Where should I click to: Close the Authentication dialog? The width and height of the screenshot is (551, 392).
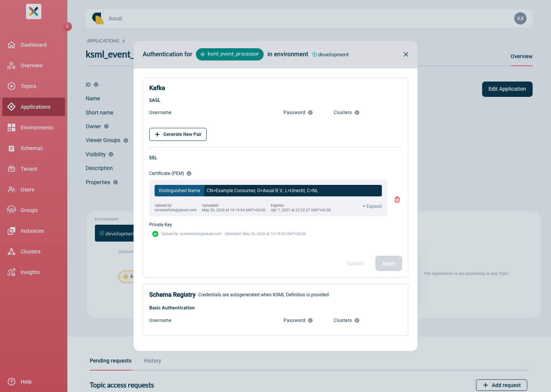[406, 54]
